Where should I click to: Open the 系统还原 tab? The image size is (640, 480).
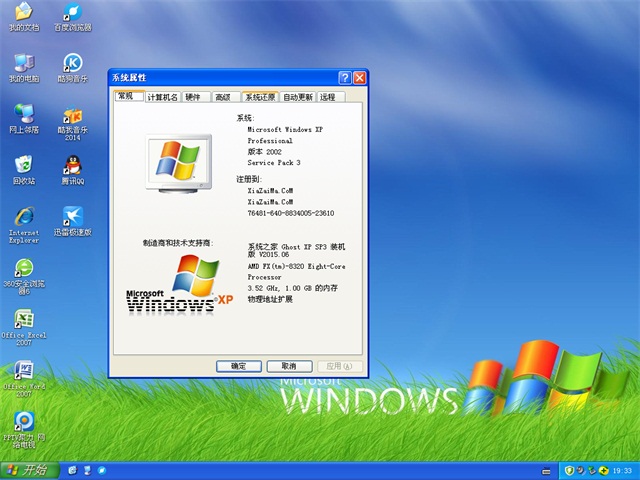(x=259, y=97)
